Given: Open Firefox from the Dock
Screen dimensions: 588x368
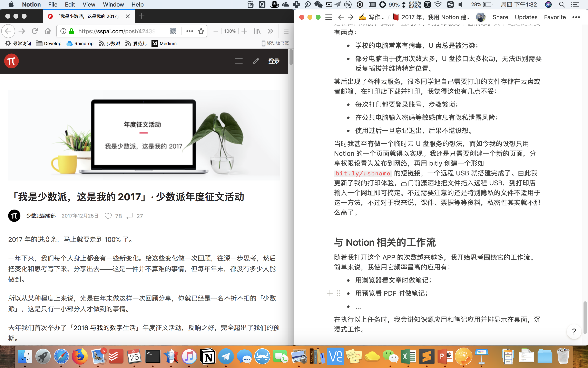Looking at the screenshot, I should [x=80, y=357].
